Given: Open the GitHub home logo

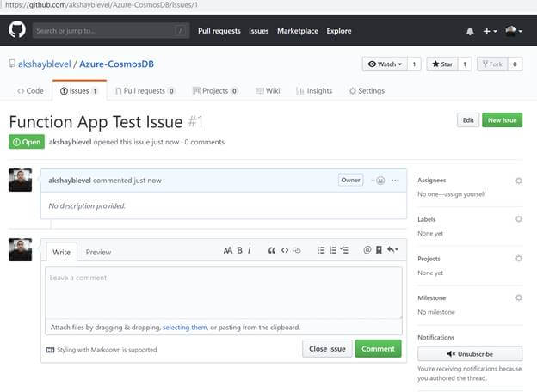Looking at the screenshot, I should tap(17, 30).
